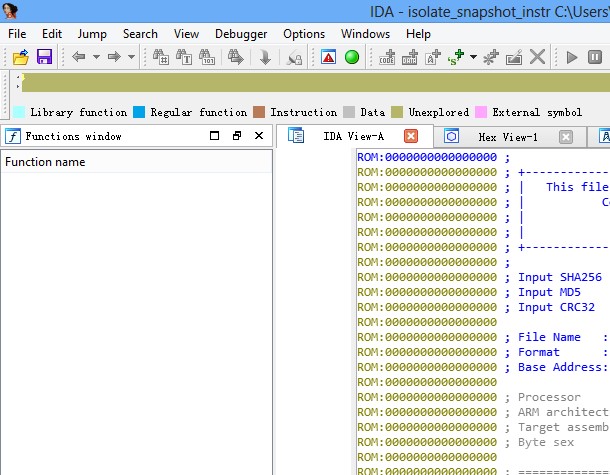
Task: Open the Search menu
Action: (x=140, y=34)
